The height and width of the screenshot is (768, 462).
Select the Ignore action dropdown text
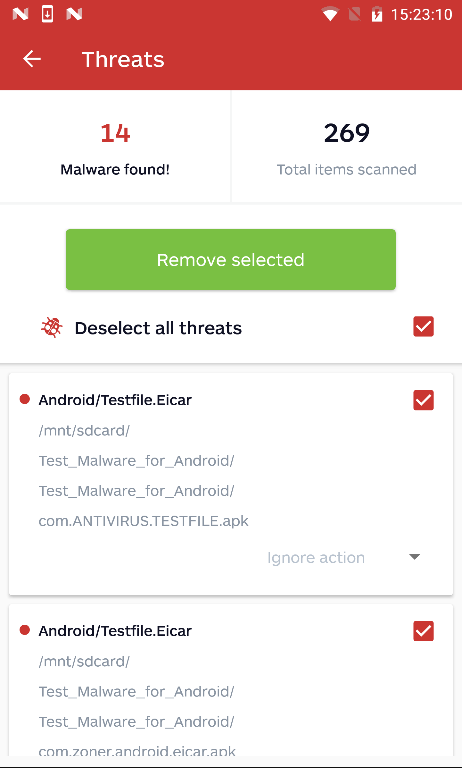tap(316, 557)
